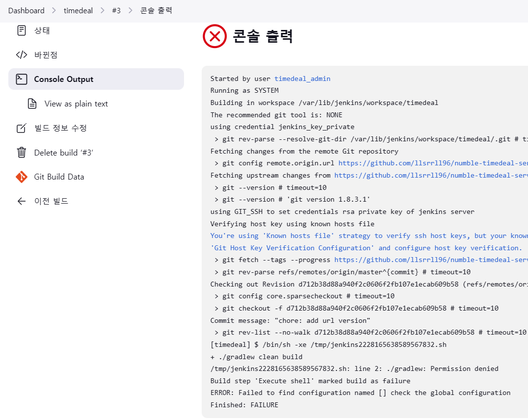Click the View as plain text file icon

tap(32, 104)
